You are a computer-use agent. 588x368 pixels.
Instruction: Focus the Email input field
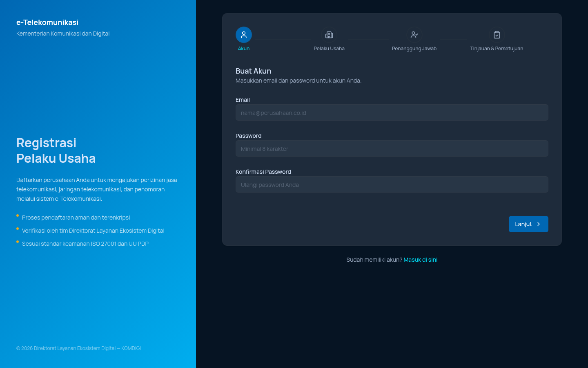click(x=392, y=112)
